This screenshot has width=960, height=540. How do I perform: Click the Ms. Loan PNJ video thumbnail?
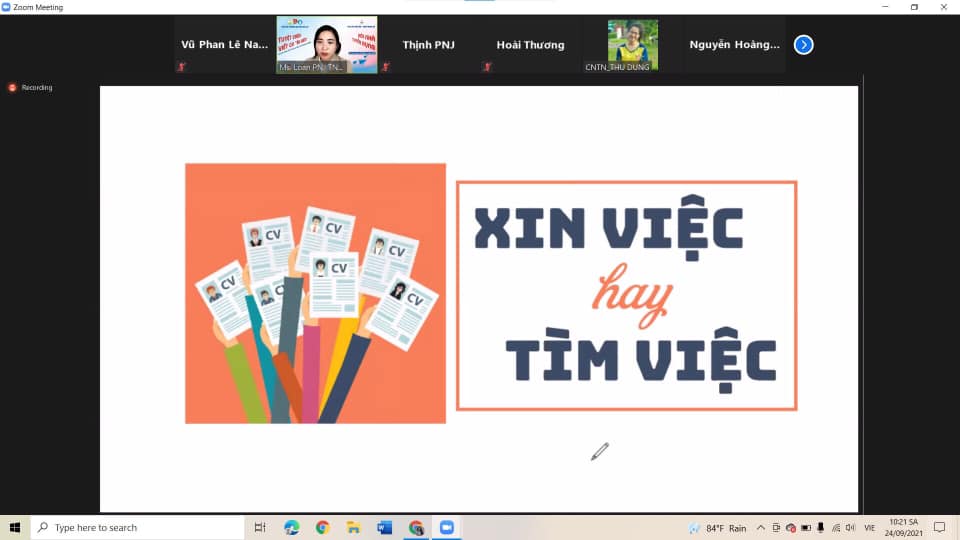[327, 45]
